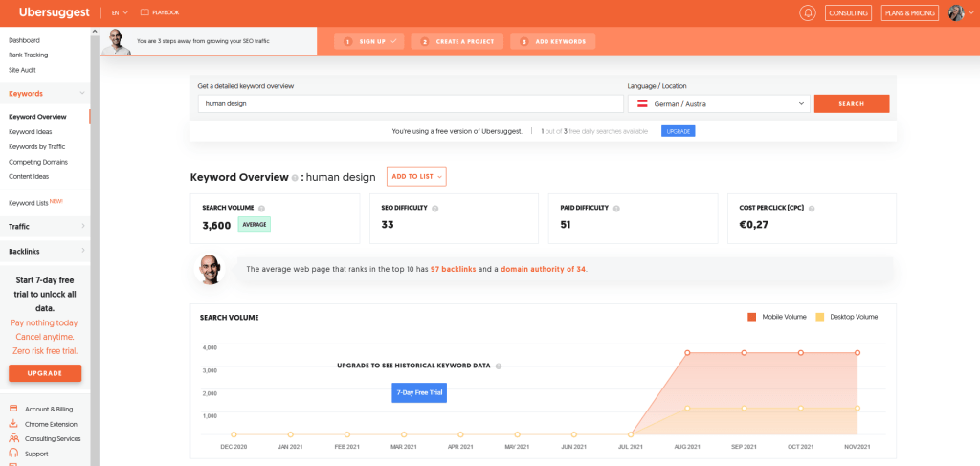This screenshot has height=466, width=980.
Task: Click the orange Search button
Action: 851,103
